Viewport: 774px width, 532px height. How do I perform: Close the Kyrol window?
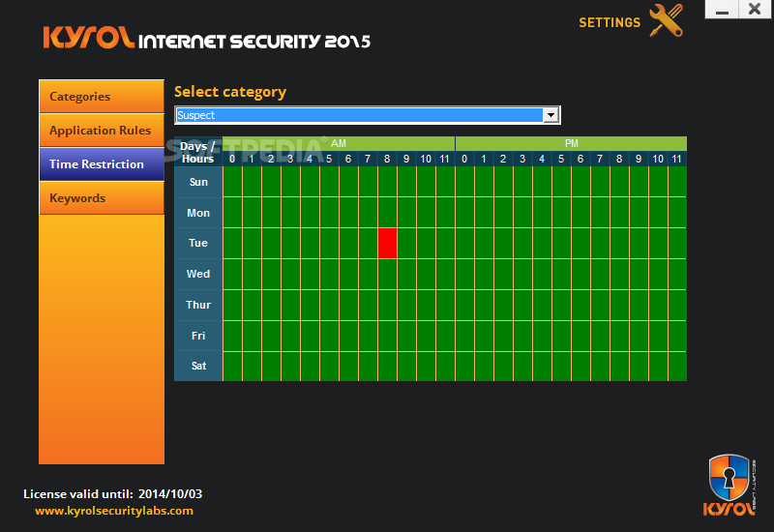click(x=755, y=10)
